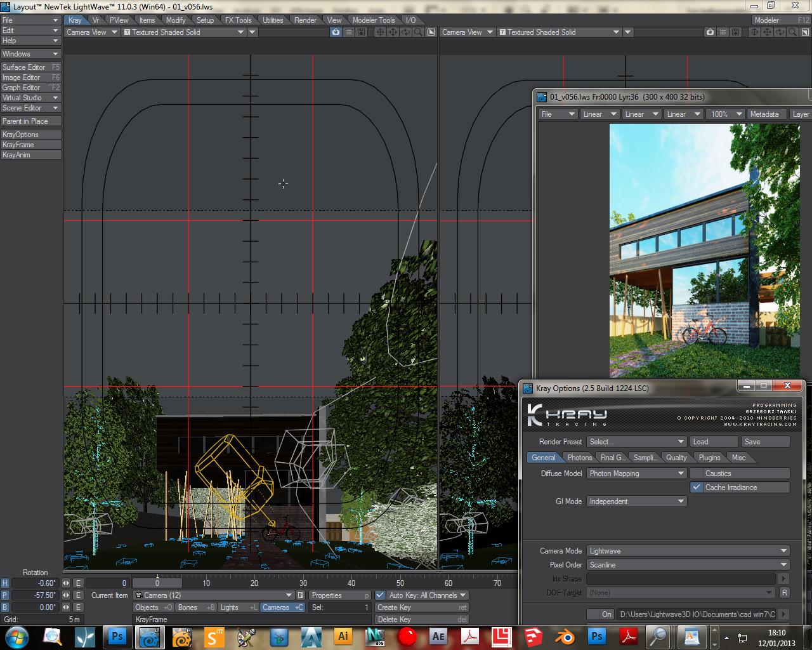The height and width of the screenshot is (650, 812).
Task: Click frame 30 on the timeline slider
Action: [x=303, y=583]
